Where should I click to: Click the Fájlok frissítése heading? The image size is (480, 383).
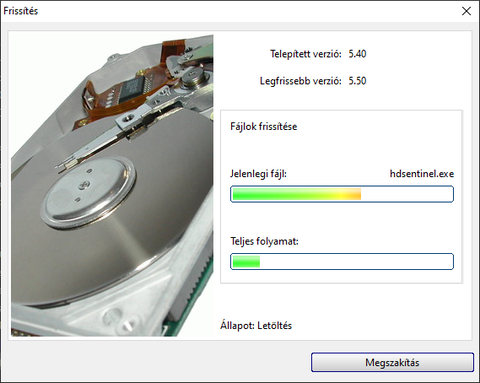coord(263,126)
